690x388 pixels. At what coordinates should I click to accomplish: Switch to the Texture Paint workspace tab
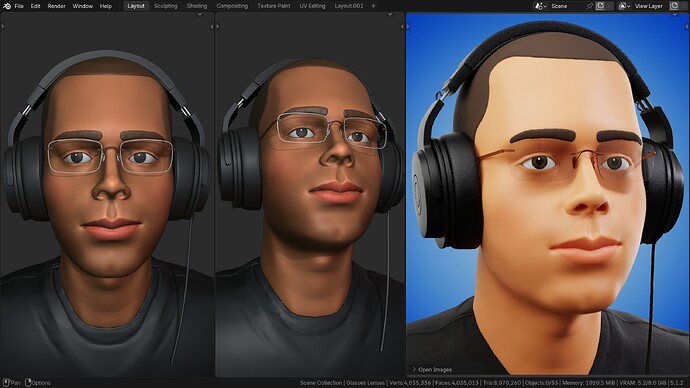click(x=274, y=6)
